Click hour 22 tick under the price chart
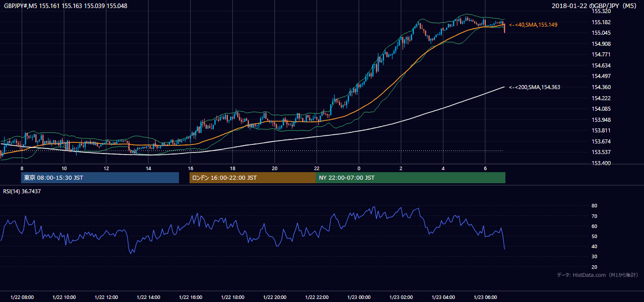Image resolution: width=644 pixels, height=302 pixels. click(316, 168)
